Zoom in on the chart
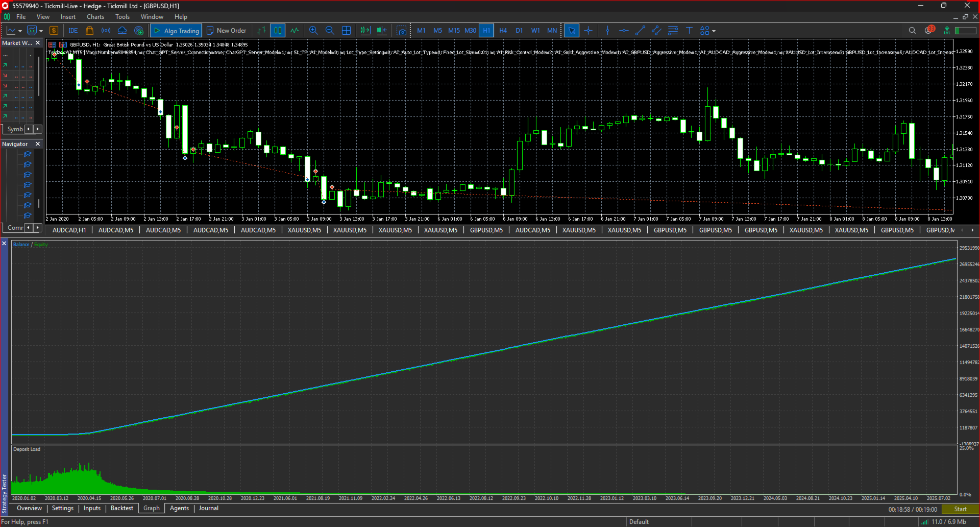980x527 pixels. coord(313,31)
